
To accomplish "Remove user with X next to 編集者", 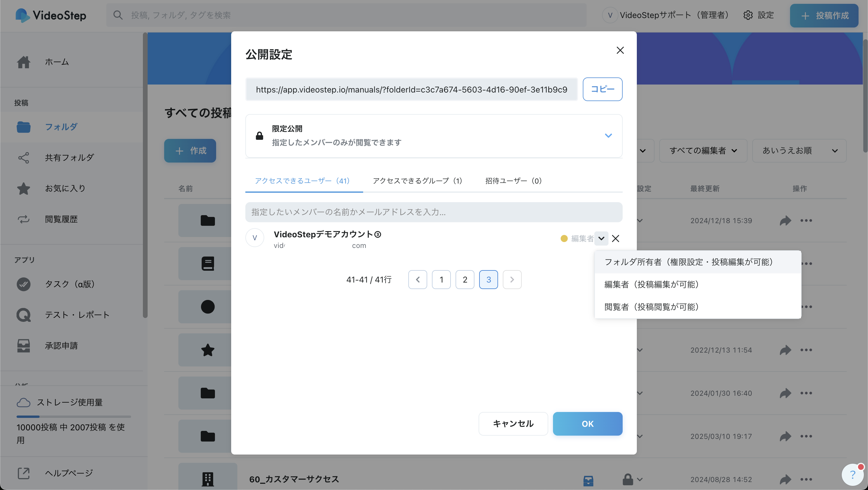I will (x=615, y=238).
